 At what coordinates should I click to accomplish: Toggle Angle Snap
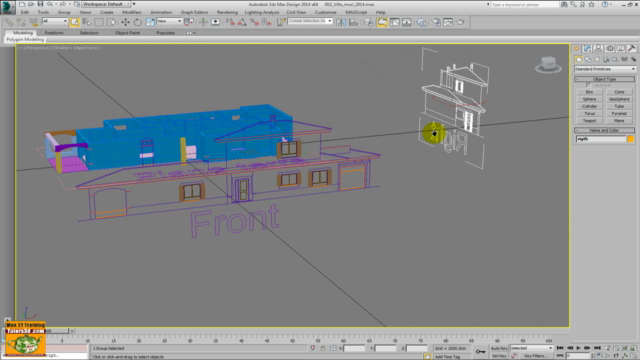[x=242, y=22]
